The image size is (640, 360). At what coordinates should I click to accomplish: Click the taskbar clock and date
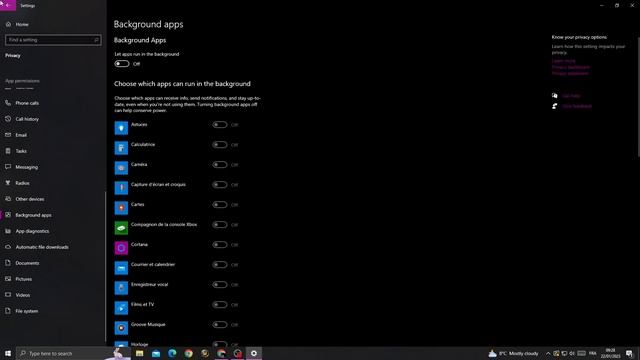coord(611,353)
